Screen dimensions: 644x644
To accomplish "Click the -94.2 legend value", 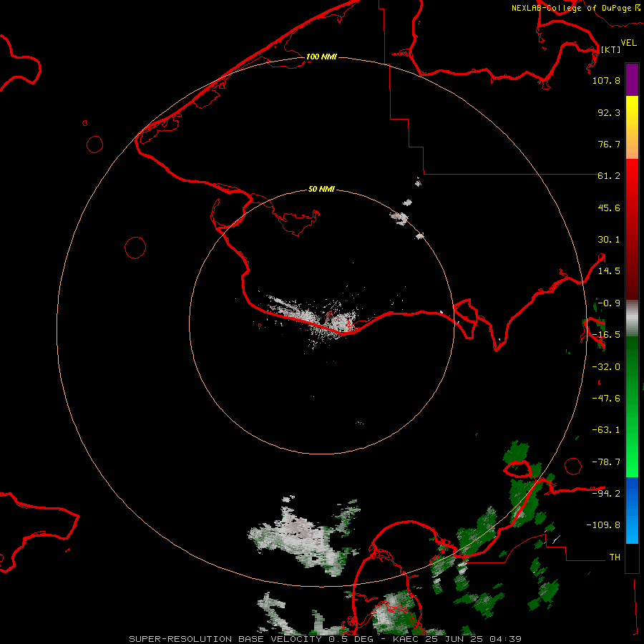I will [x=606, y=493].
